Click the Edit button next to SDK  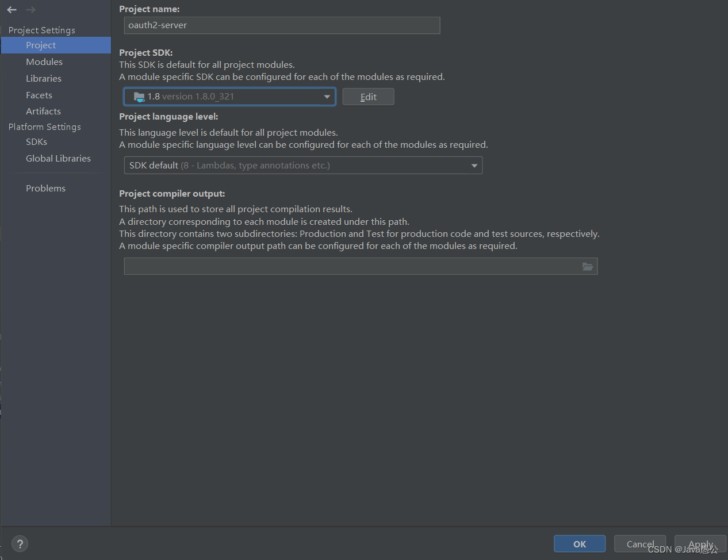pyautogui.click(x=368, y=97)
